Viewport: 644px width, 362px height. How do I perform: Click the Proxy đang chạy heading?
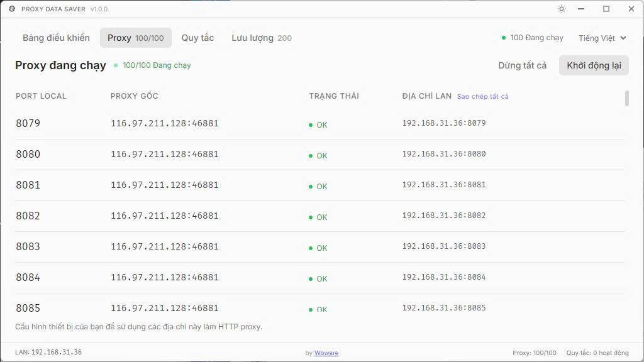pyautogui.click(x=61, y=65)
